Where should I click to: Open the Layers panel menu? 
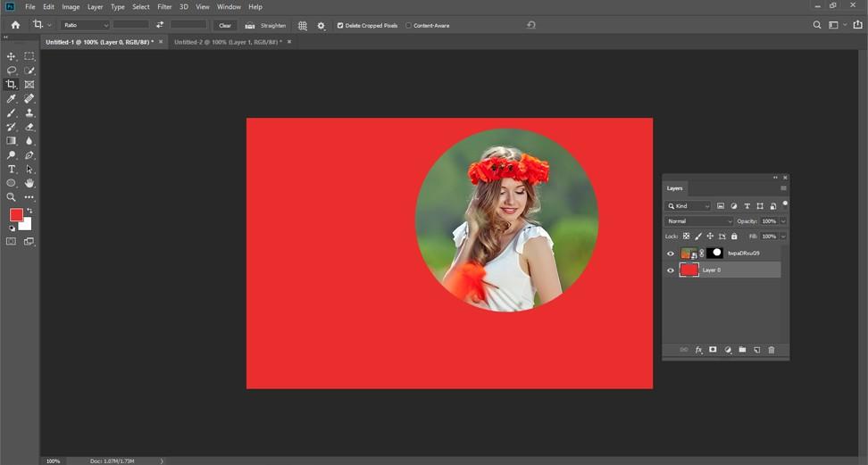783,188
